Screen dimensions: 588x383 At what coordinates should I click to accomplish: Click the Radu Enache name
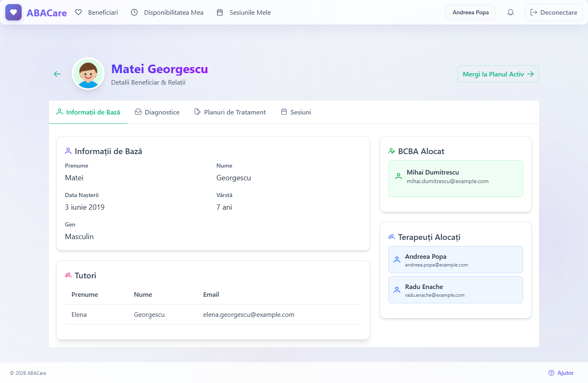pos(424,287)
